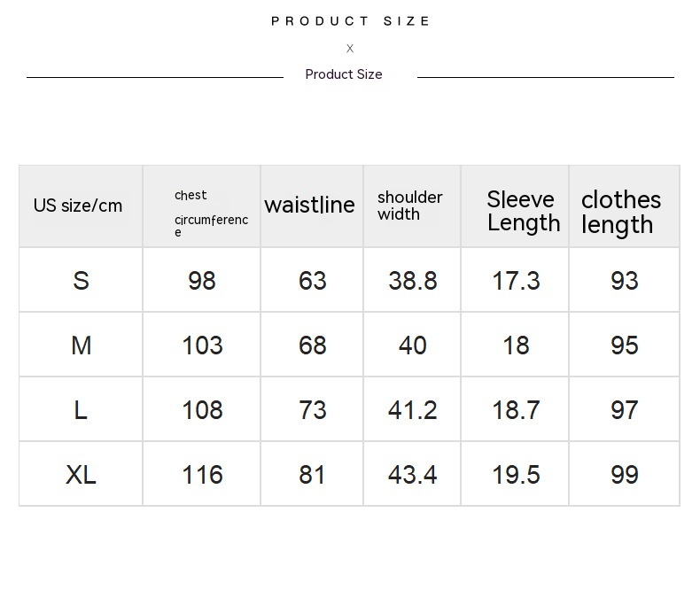Viewport: 700px width, 590px height.
Task: Click the Sleeve Length column header
Action: (523, 211)
